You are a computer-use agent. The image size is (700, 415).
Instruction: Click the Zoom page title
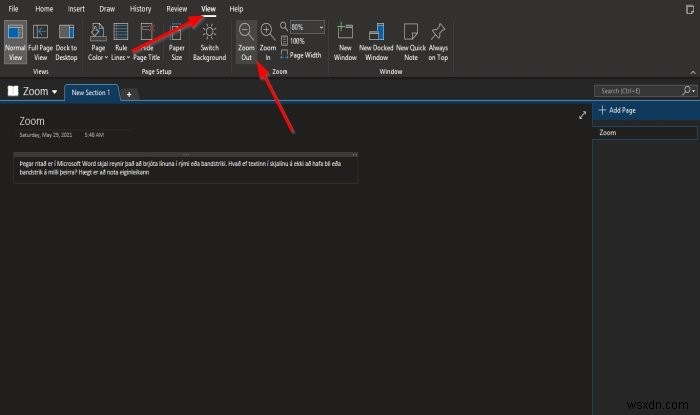click(32, 121)
